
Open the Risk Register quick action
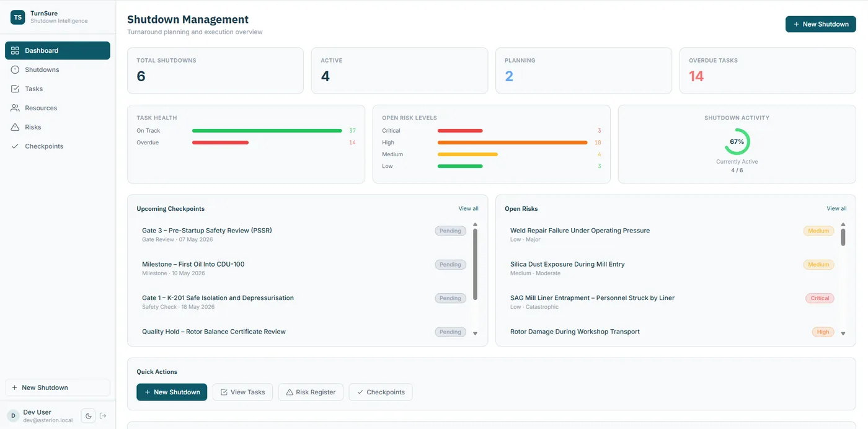pyautogui.click(x=311, y=392)
